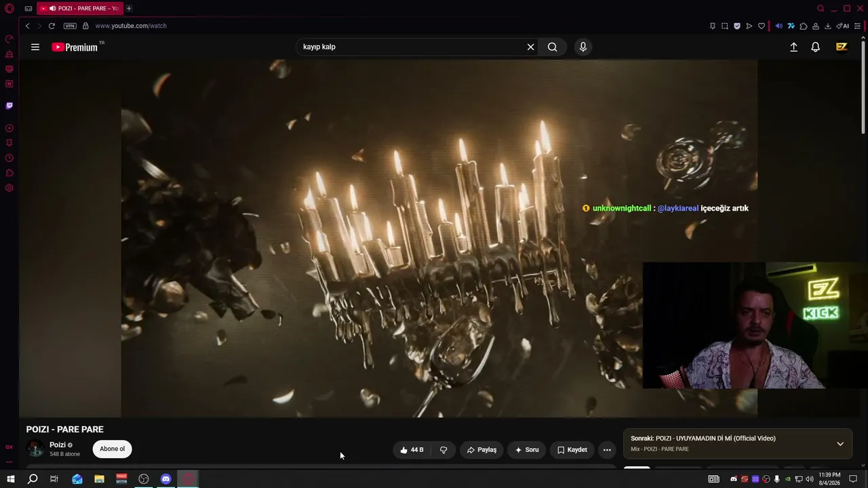
Task: Reload the YouTube page
Action: tap(52, 26)
